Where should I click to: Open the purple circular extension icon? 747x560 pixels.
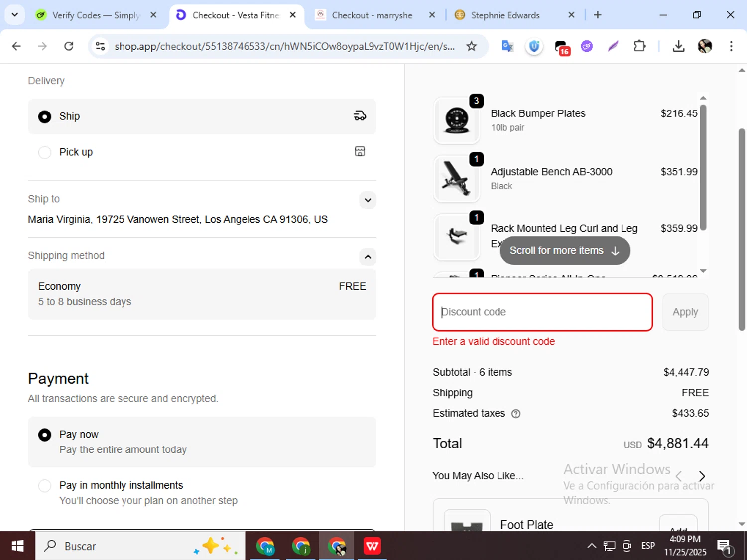587,46
